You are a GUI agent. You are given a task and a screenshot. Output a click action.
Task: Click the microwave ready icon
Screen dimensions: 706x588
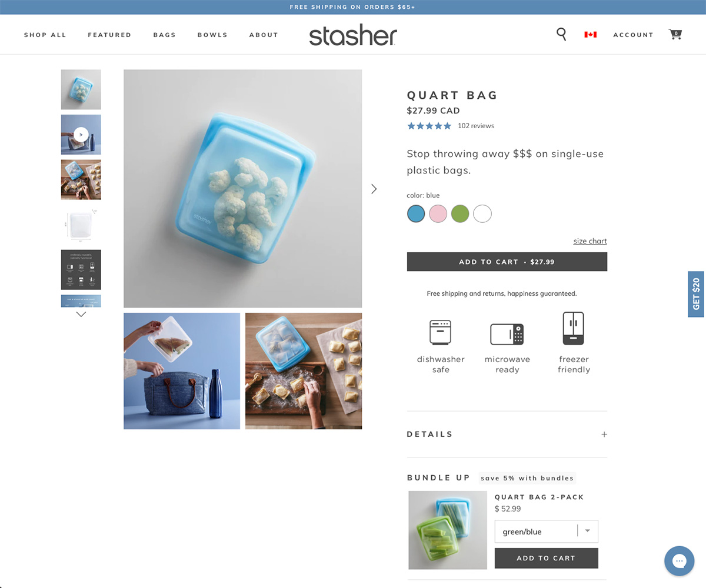click(507, 334)
